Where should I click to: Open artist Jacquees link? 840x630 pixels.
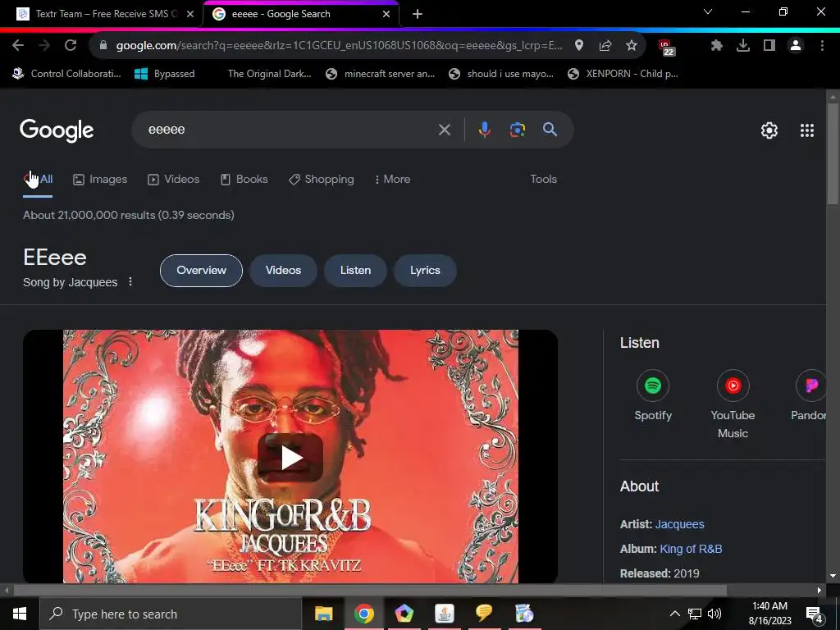[679, 524]
